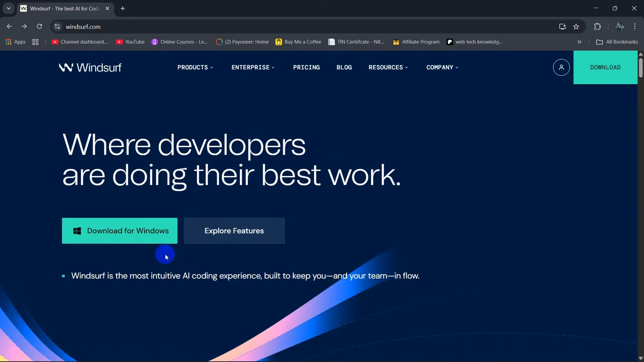Viewport: 644px width, 362px height.
Task: Open the Channel dashboard bookmark
Action: point(80,42)
